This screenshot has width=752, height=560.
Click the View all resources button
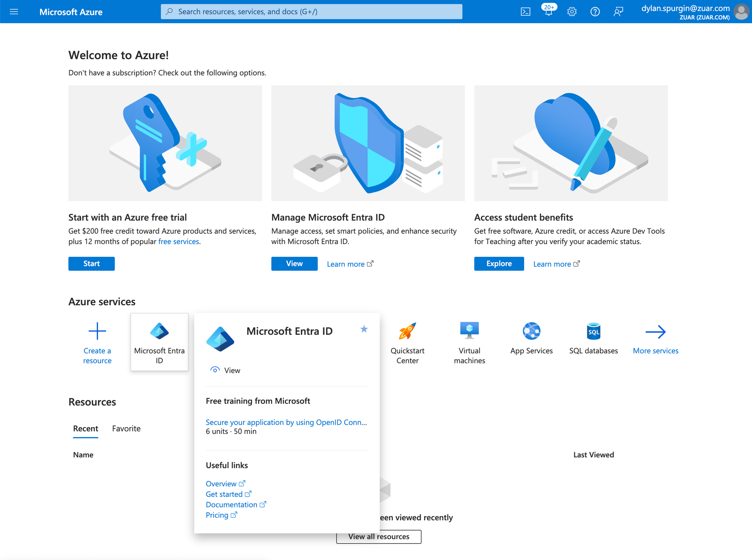coord(379,537)
